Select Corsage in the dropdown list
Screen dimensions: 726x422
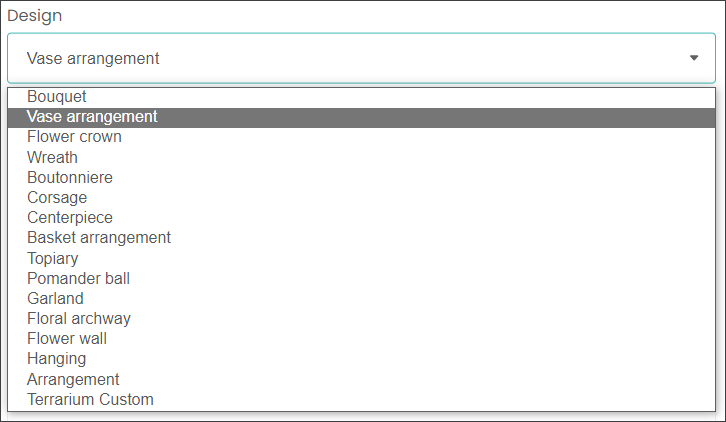tap(362, 198)
